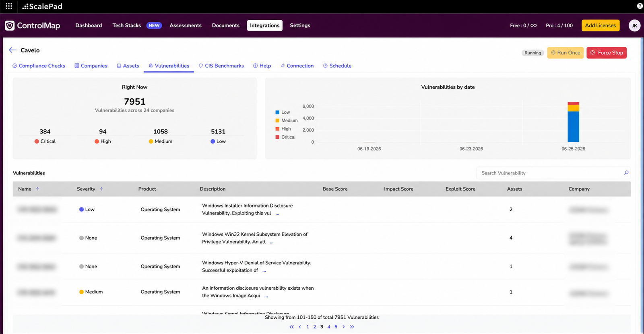
Task: Go to previous page of vulnerabilities
Action: pyautogui.click(x=300, y=327)
